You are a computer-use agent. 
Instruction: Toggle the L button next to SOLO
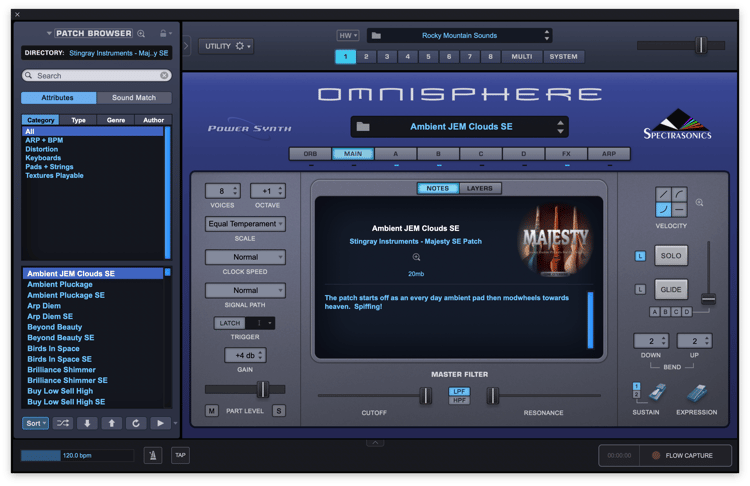pos(640,256)
